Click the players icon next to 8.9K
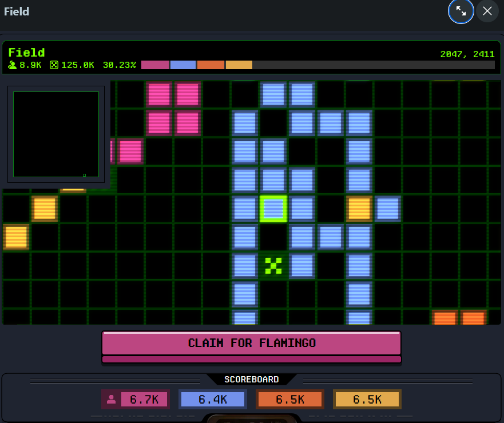The image size is (504, 423). [12, 65]
